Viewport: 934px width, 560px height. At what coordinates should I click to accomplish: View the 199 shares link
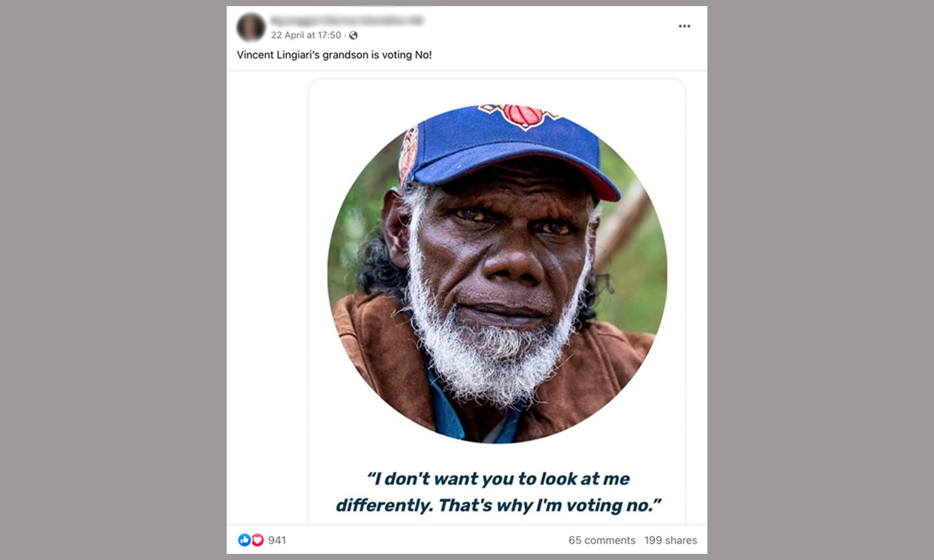tap(671, 539)
